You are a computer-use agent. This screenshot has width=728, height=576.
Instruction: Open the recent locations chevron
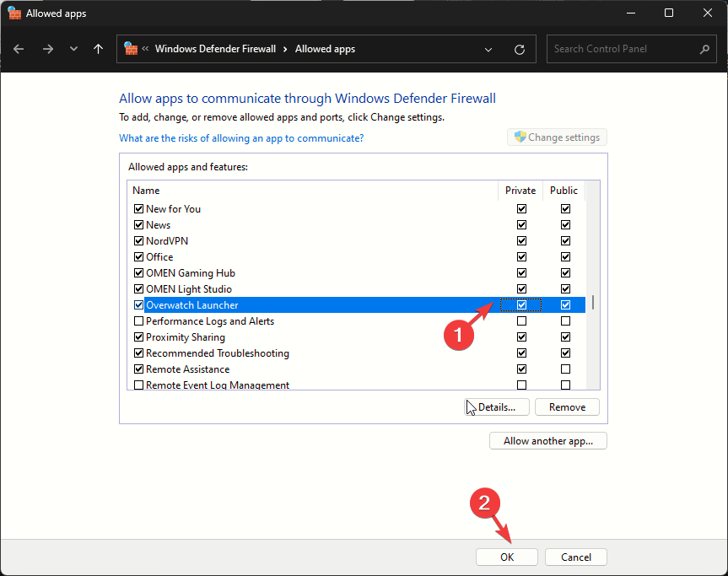[73, 49]
